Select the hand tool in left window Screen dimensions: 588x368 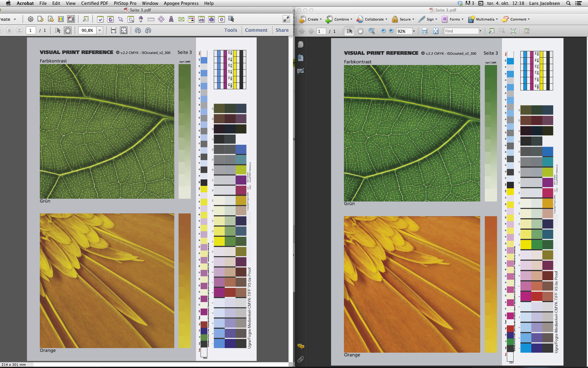click(68, 30)
